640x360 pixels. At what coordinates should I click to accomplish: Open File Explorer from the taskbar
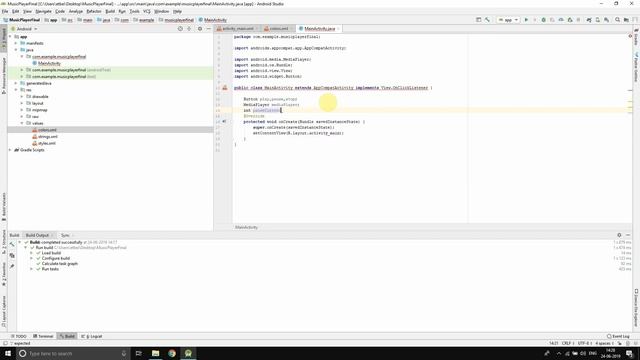pos(156,353)
